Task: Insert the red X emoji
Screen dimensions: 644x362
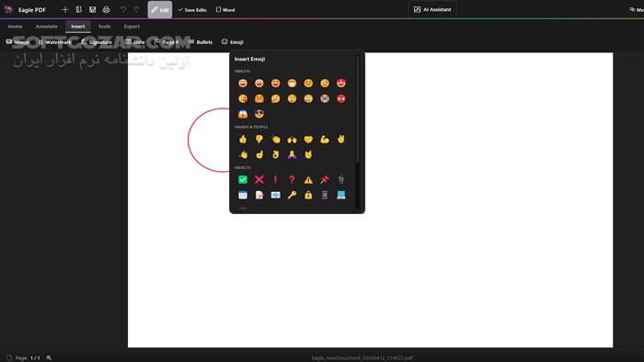Action: point(259,179)
